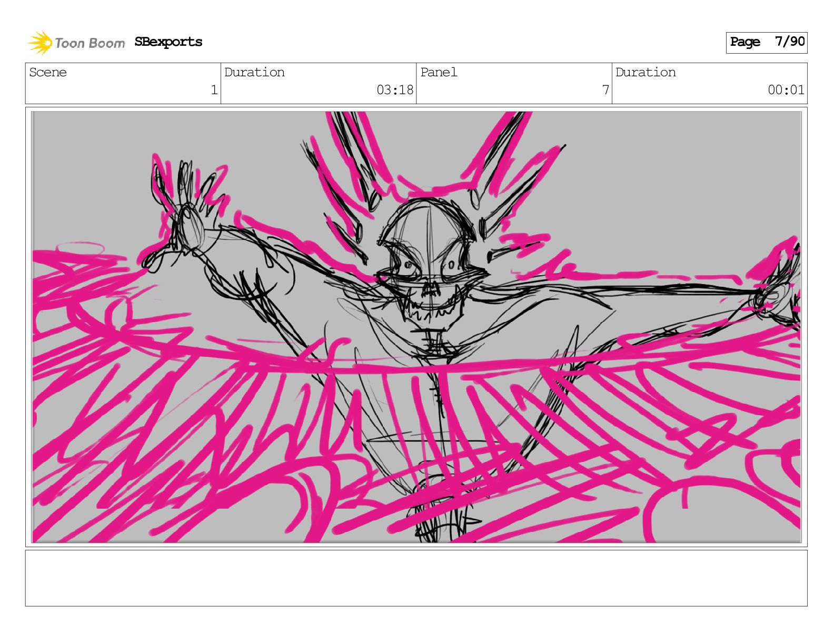Select the scene number value 1
Screen dimensions: 834x644
[214, 90]
